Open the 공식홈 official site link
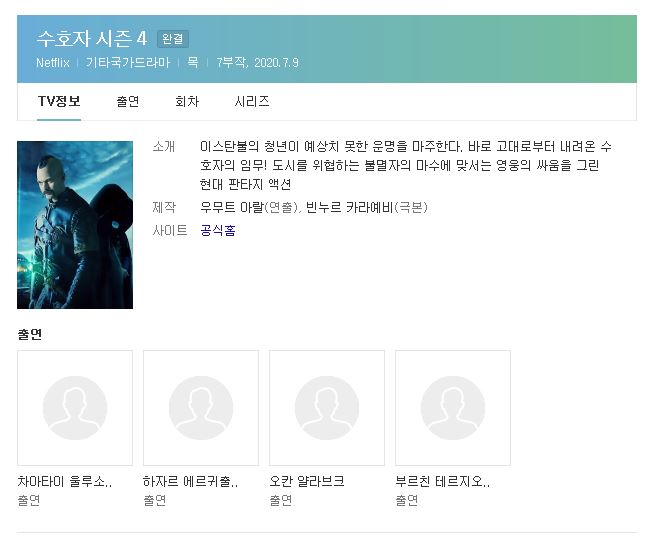Viewport: 652px width, 542px height. [x=218, y=230]
